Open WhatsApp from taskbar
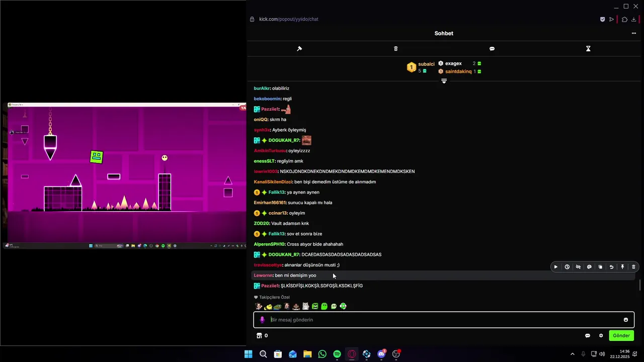This screenshot has width=644, height=362. coord(322,354)
